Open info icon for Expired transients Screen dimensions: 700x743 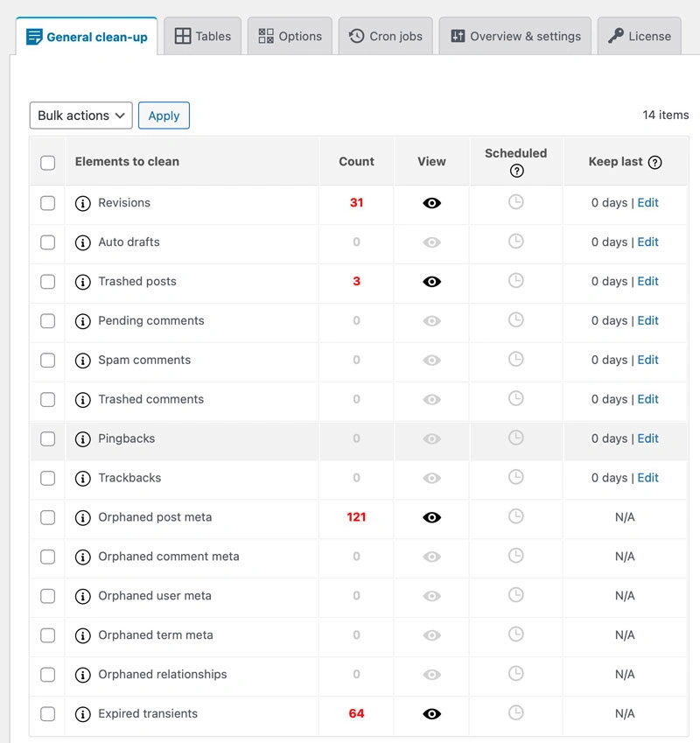coord(82,715)
